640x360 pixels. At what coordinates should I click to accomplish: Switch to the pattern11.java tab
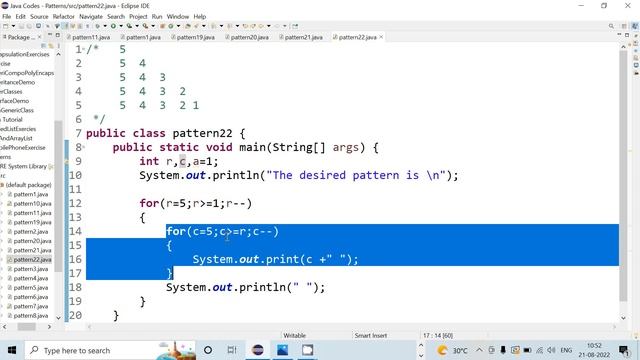tap(88, 37)
